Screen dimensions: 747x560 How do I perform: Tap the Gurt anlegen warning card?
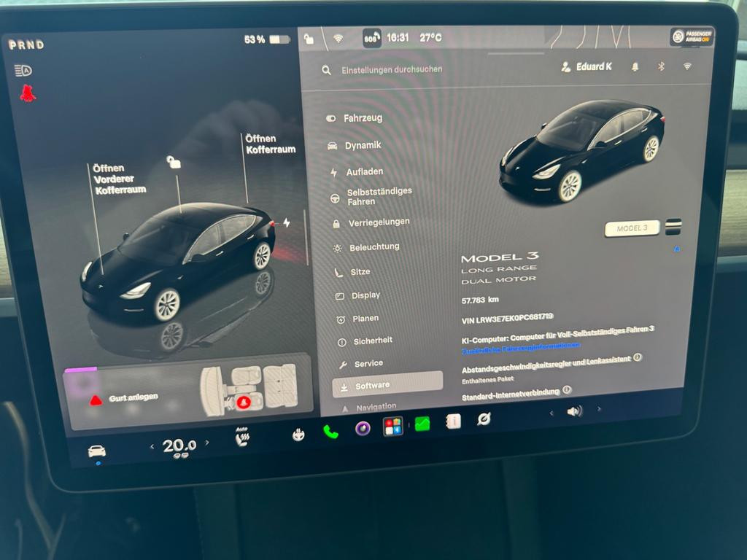[187, 392]
